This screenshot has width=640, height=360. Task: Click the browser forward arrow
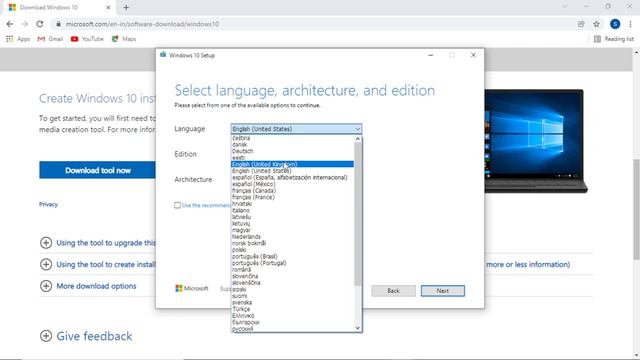pos(24,24)
